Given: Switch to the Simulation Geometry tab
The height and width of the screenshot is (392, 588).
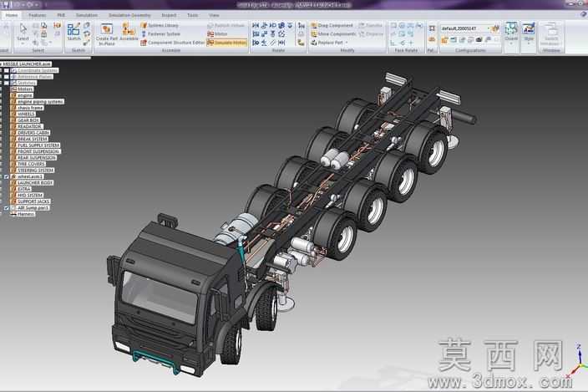Looking at the screenshot, I should tap(129, 15).
